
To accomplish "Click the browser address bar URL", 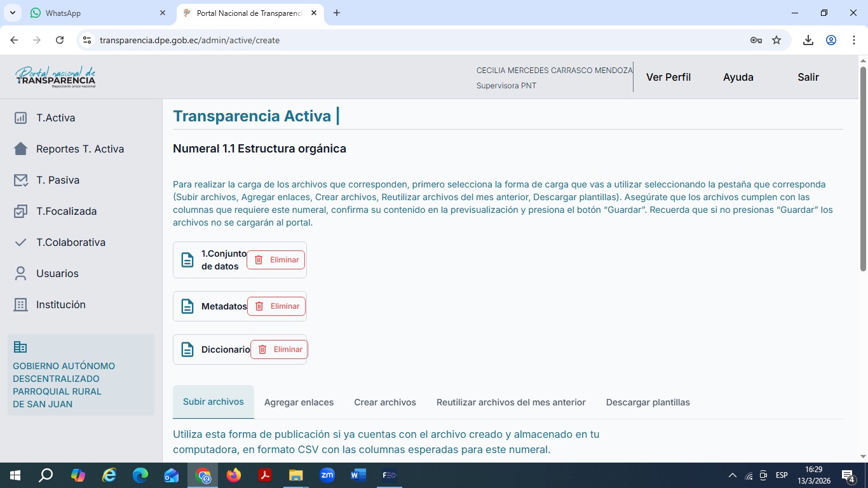I will click(x=189, y=40).
